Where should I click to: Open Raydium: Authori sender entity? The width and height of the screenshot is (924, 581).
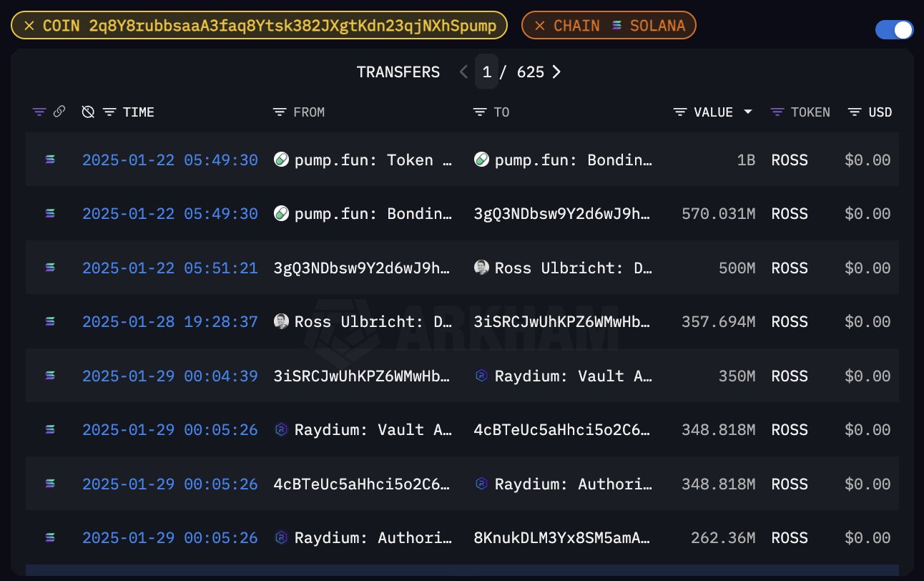[x=373, y=538]
